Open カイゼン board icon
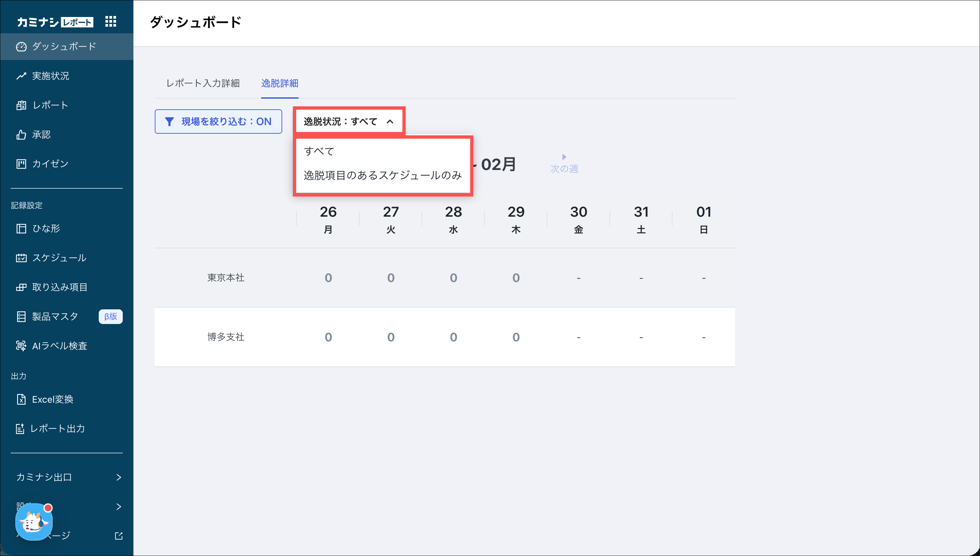This screenshot has width=980, height=556. click(x=21, y=164)
